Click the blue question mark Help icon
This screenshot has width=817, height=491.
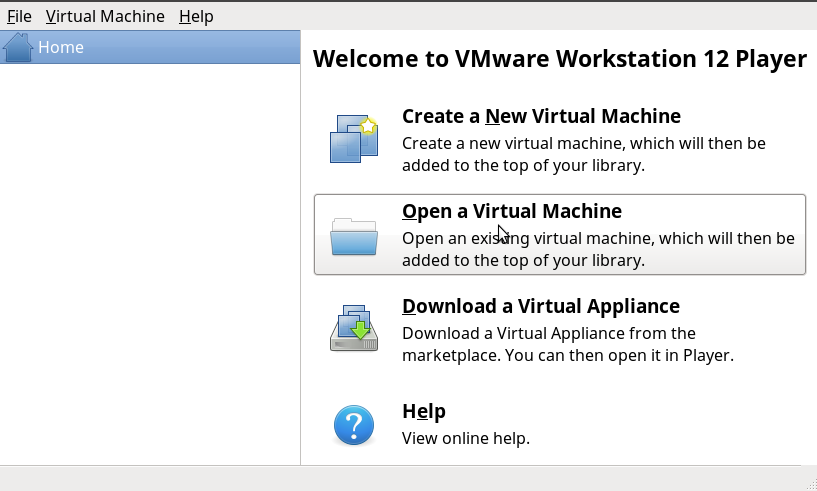(354, 425)
